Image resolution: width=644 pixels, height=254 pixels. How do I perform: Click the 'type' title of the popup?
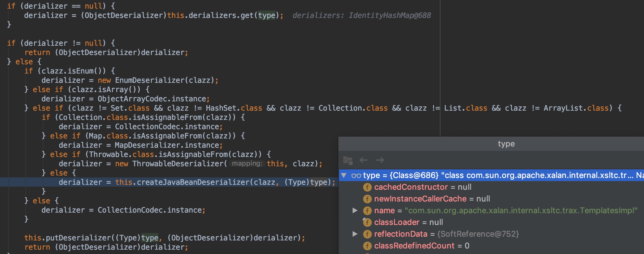pos(506,144)
